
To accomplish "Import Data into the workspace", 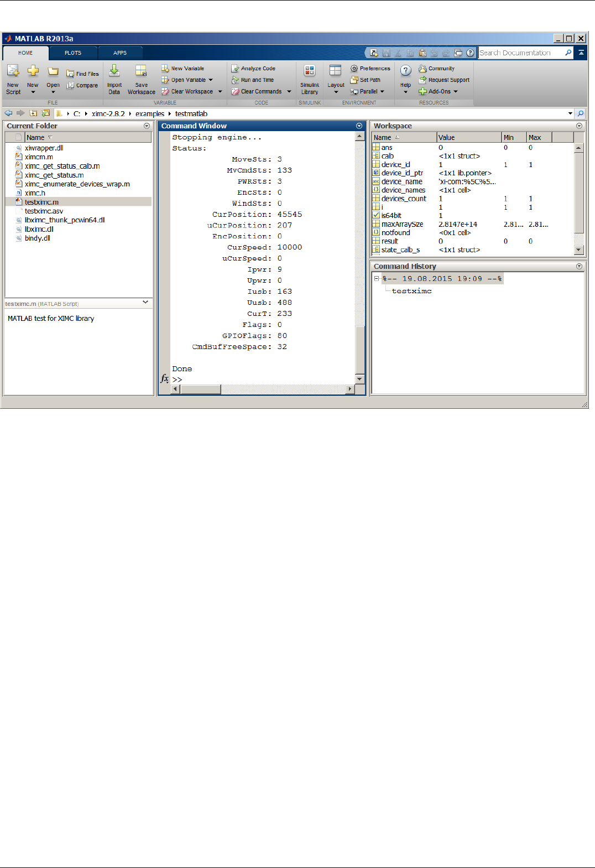I will tap(114, 79).
